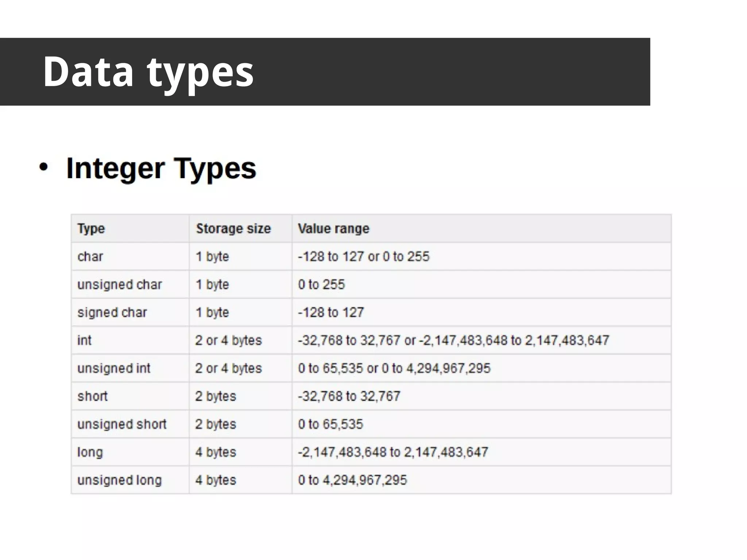Select the 'Value range' column header
747x560 pixels.
click(333, 229)
